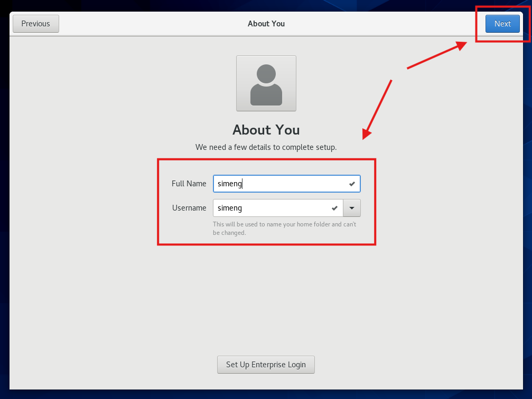Go back with the Previous button
Image resolution: width=532 pixels, height=399 pixels.
(x=36, y=24)
